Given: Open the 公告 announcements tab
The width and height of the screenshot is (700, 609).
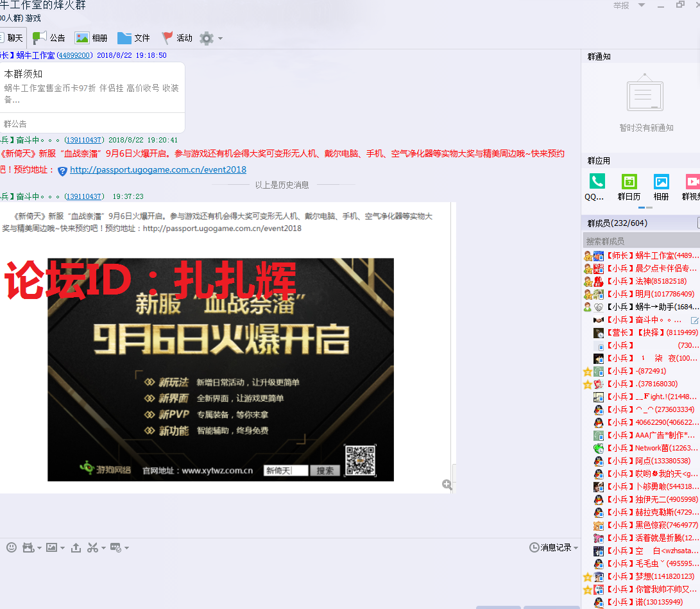Looking at the screenshot, I should (x=49, y=38).
